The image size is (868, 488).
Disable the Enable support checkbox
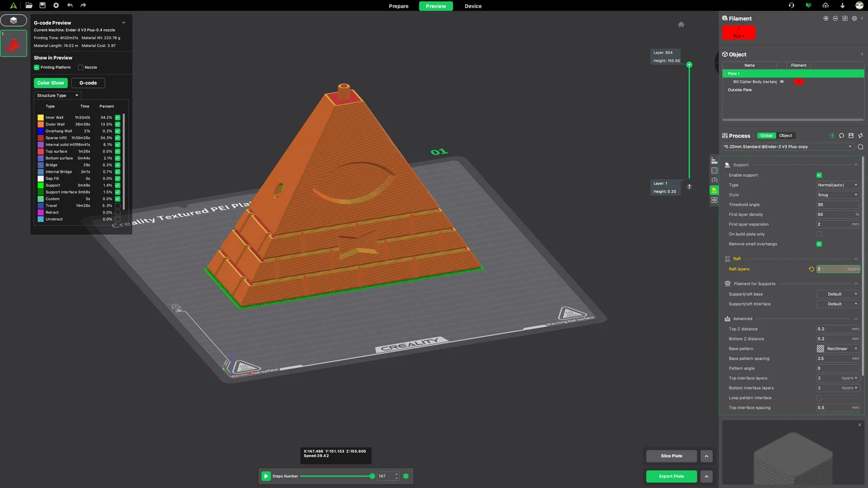(819, 175)
